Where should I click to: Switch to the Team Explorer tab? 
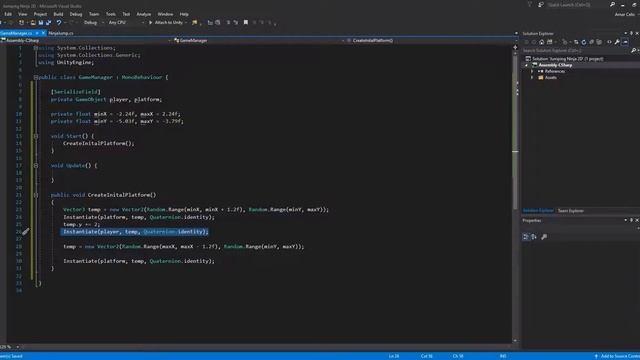click(571, 211)
